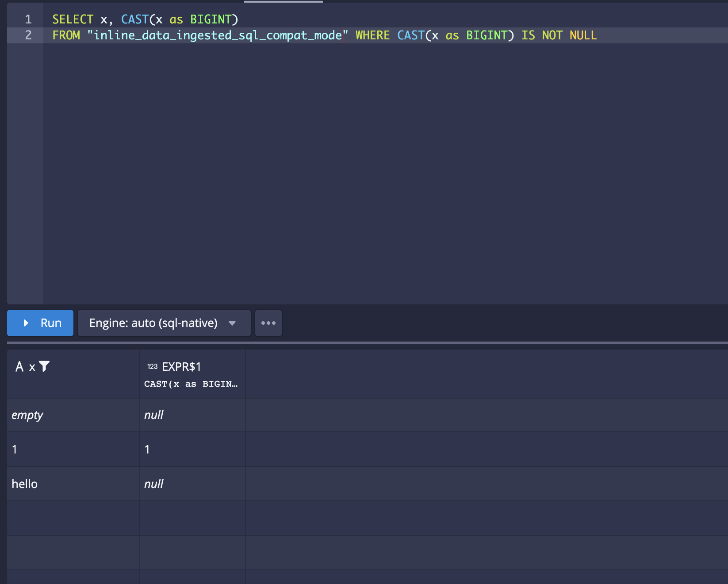Click the dropdown caret beside Engine label
728x584 pixels.
point(232,323)
